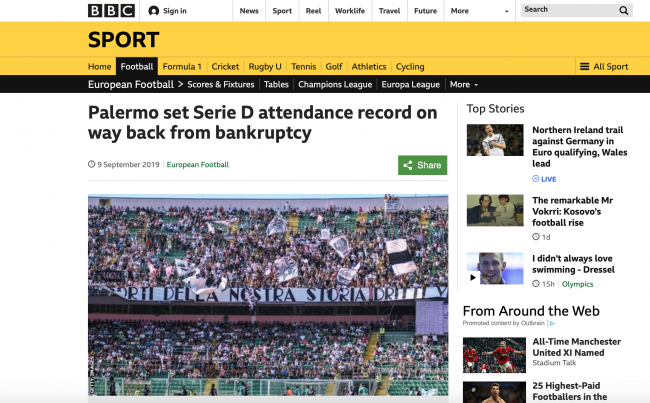Click the share icon on the Share button
Viewport: 650px width, 403px height.
(408, 165)
